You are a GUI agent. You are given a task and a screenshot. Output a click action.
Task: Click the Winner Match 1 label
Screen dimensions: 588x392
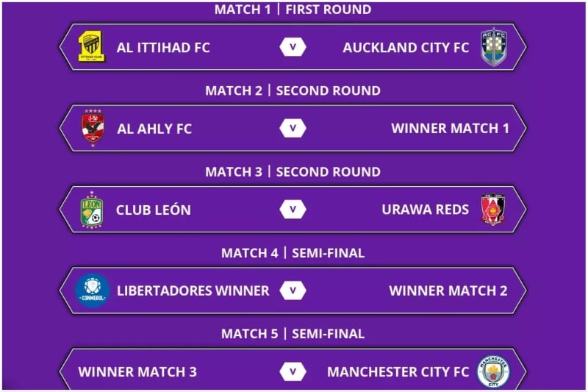pos(450,128)
